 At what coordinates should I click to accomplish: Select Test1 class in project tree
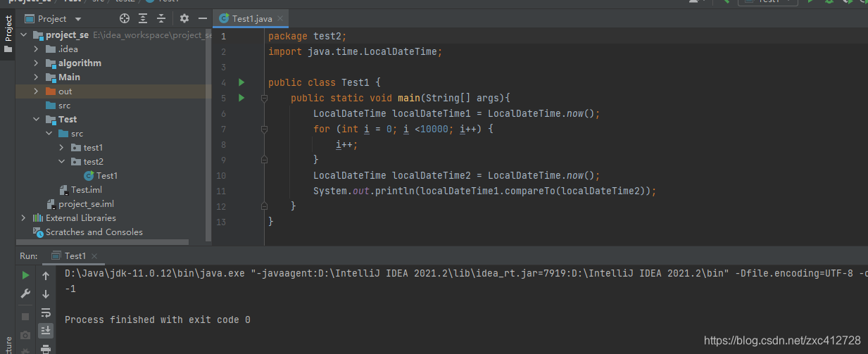pyautogui.click(x=107, y=175)
